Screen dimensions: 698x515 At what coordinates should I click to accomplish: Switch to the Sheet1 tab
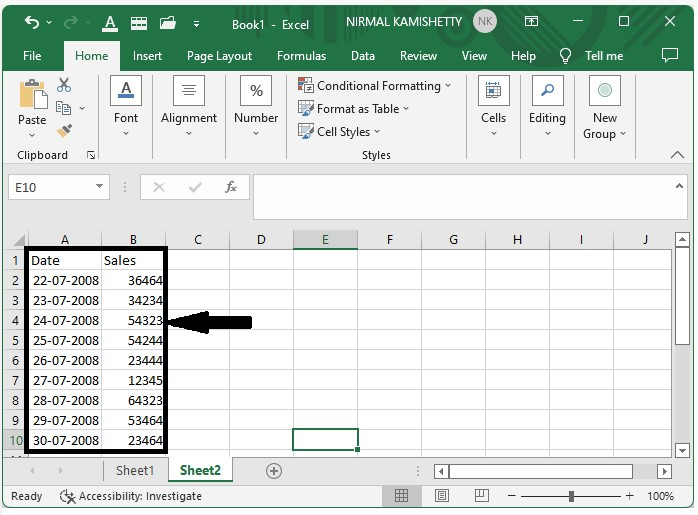pos(135,471)
